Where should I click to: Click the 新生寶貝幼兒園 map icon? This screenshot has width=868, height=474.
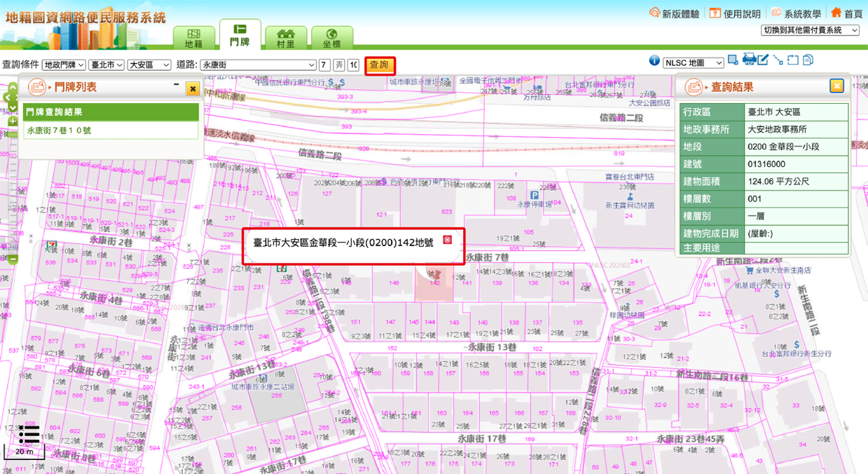click(x=630, y=197)
